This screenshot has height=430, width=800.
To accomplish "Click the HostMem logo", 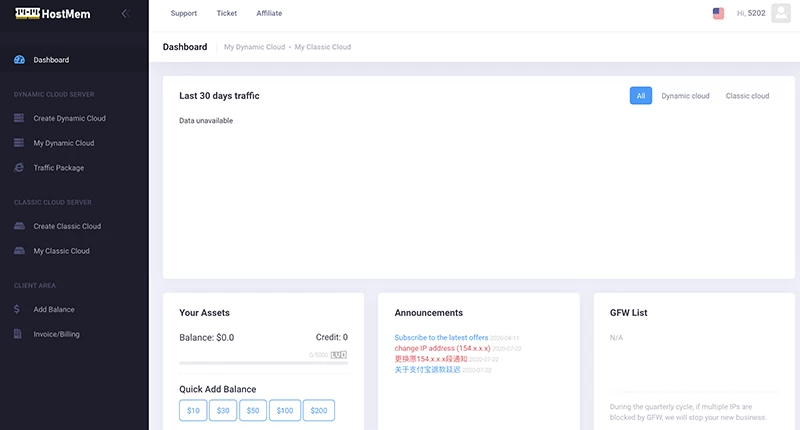I will pyautogui.click(x=44, y=13).
